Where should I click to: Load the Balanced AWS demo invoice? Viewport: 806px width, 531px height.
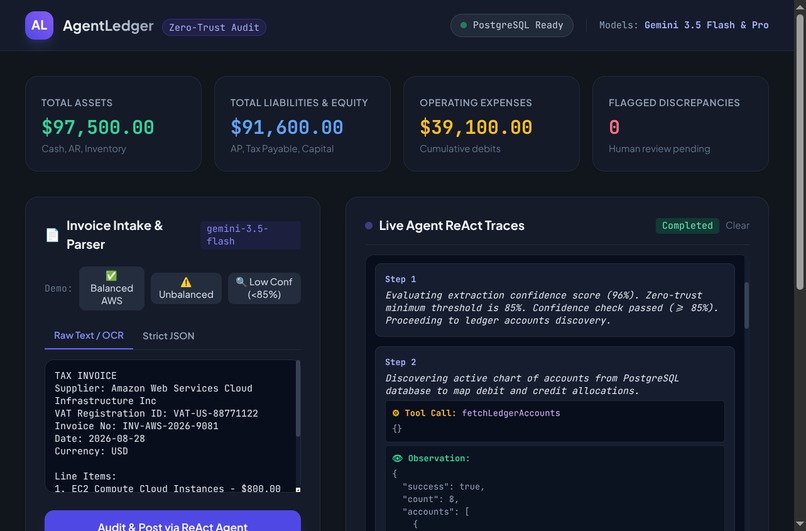(112, 288)
